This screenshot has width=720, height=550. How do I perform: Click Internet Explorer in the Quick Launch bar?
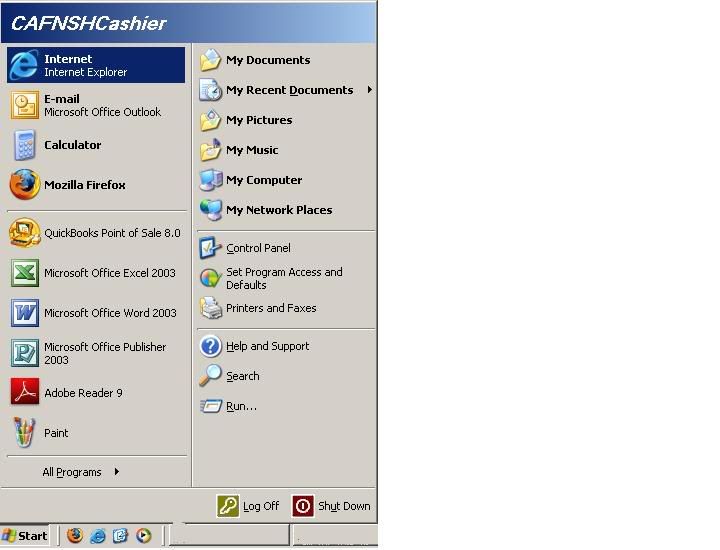tap(98, 536)
